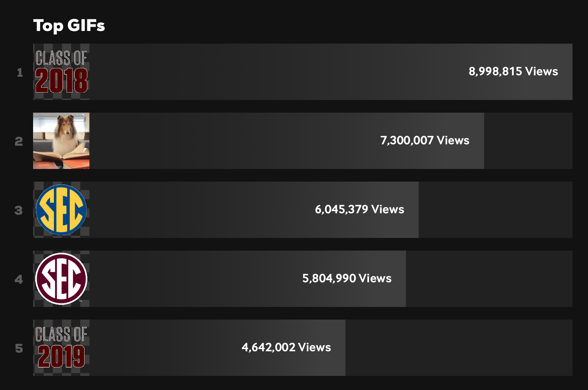
Task: Click rank number 1 beside first GIF
Action: 20,73
